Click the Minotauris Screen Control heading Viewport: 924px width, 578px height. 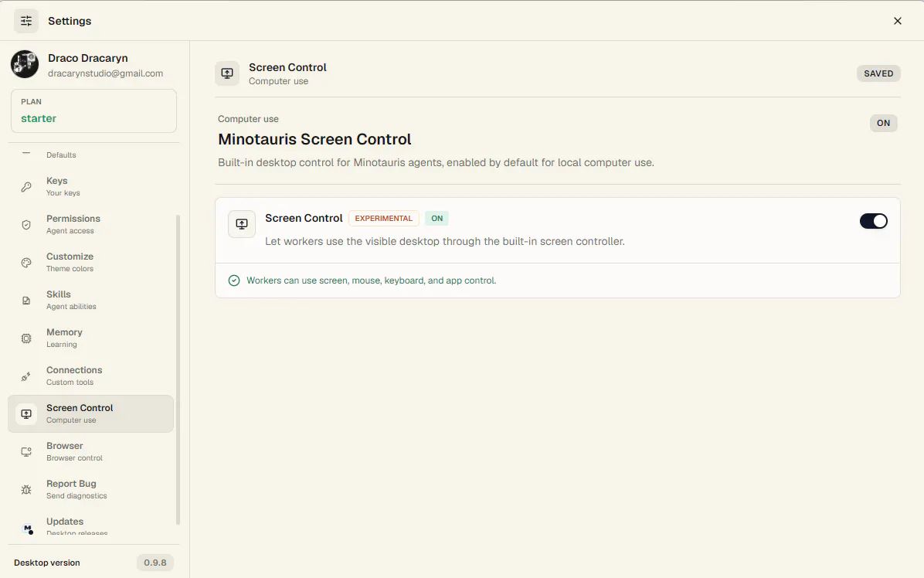(314, 140)
